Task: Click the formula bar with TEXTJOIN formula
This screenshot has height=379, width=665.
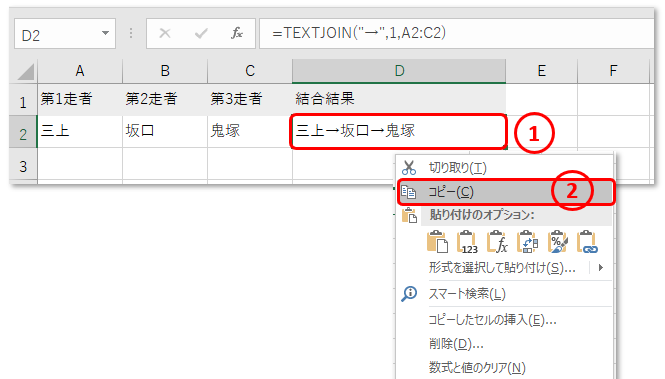Action: click(456, 33)
